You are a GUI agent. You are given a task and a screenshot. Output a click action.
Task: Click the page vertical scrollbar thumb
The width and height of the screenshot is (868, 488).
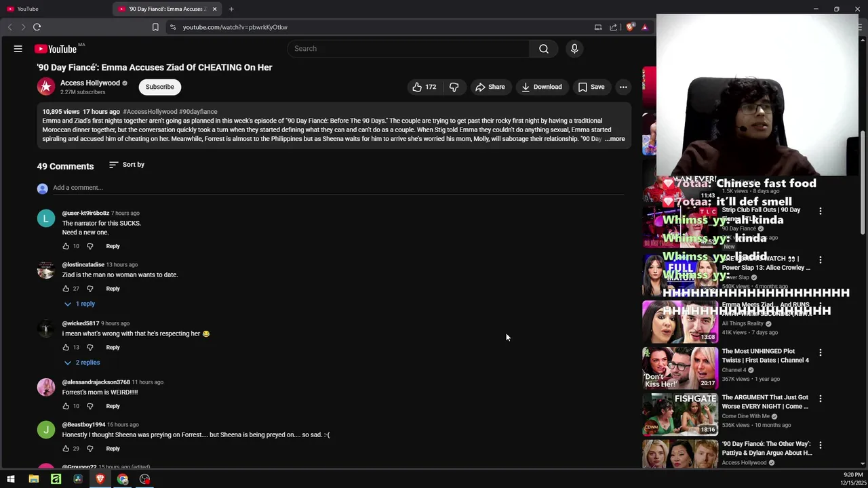[863, 183]
